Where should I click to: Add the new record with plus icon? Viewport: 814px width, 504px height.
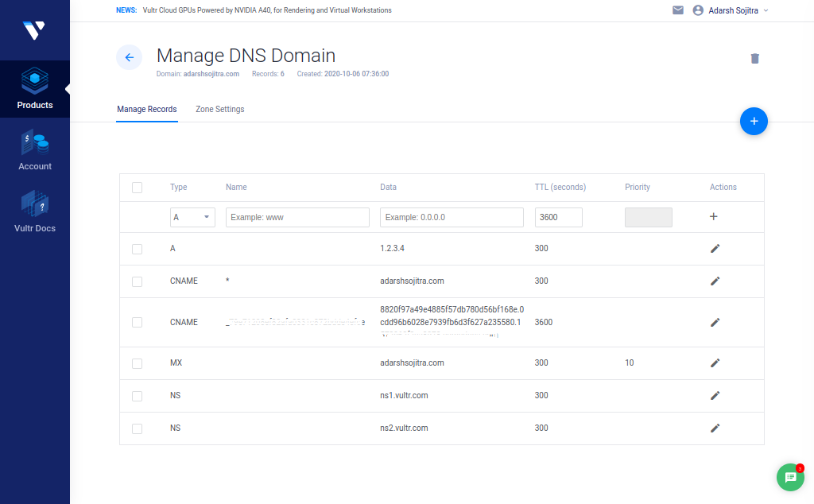click(x=714, y=216)
